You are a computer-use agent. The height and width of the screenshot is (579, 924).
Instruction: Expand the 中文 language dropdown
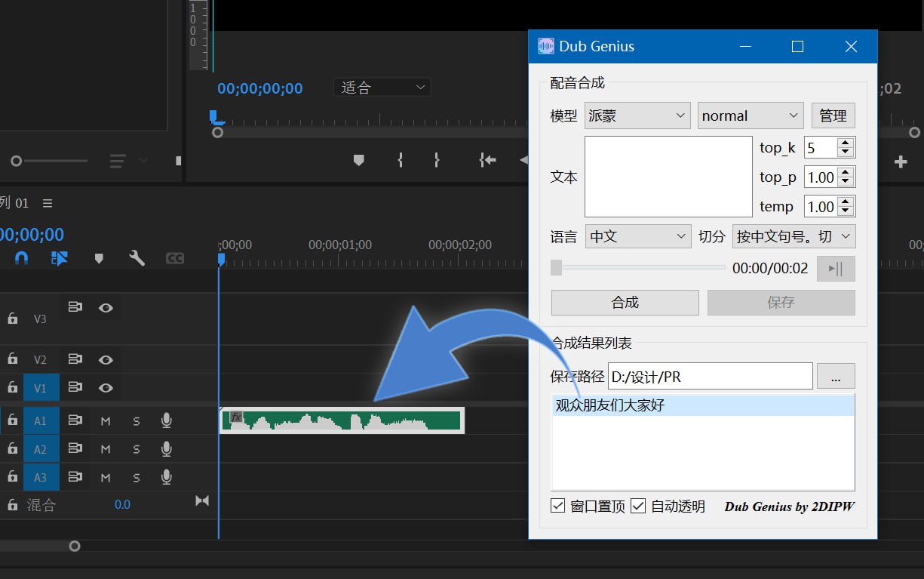[637, 236]
